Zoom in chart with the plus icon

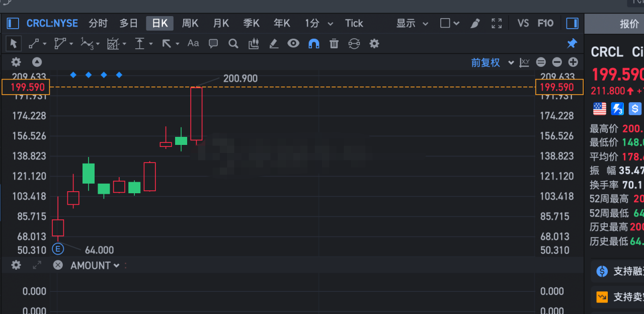click(573, 62)
